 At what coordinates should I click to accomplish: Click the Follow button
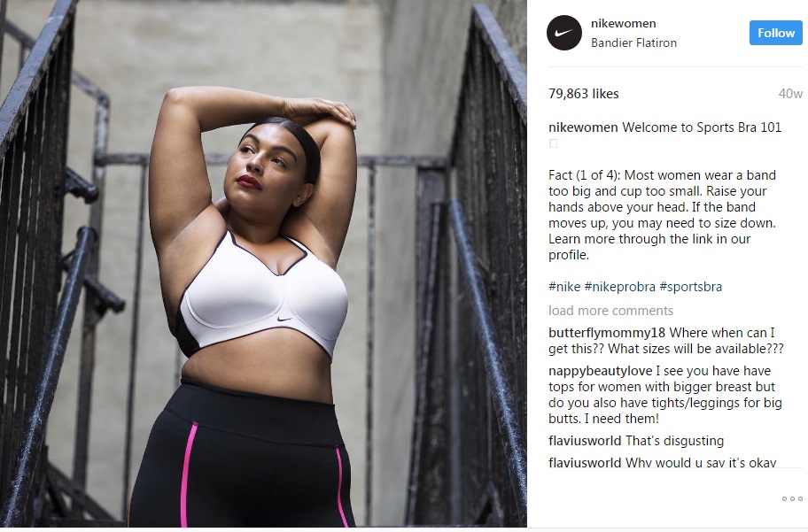pos(775,33)
